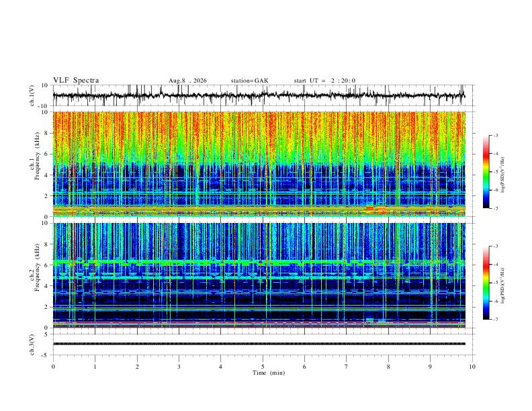Viewport: 532px width, 411px height.
Task: Click the -3 value on upper color scale
Action: 495,135
